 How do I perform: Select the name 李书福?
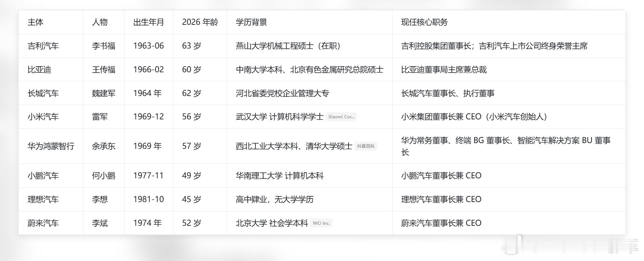pyautogui.click(x=104, y=46)
